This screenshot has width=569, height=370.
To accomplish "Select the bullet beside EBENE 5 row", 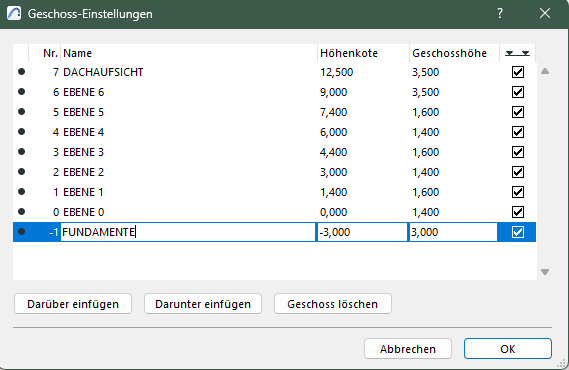I will click(21, 112).
